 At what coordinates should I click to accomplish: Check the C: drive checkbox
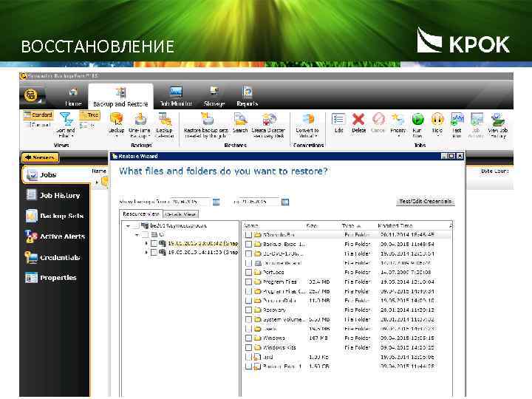coord(145,235)
